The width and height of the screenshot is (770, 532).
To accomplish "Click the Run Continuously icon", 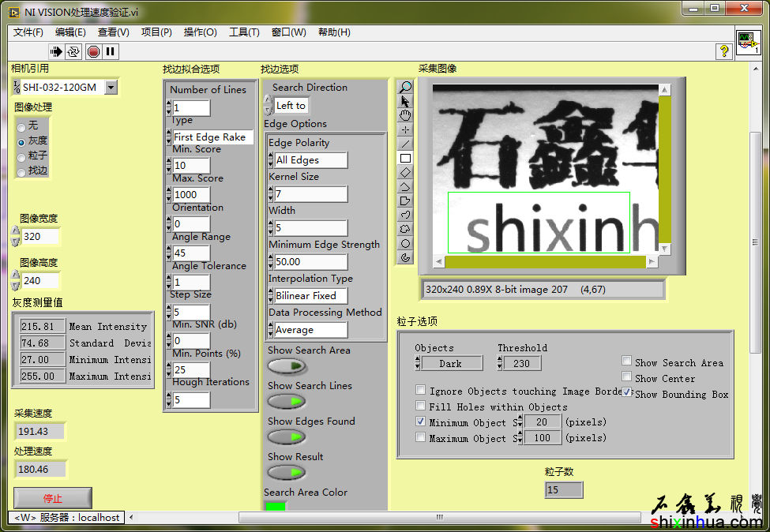I will click(73, 52).
